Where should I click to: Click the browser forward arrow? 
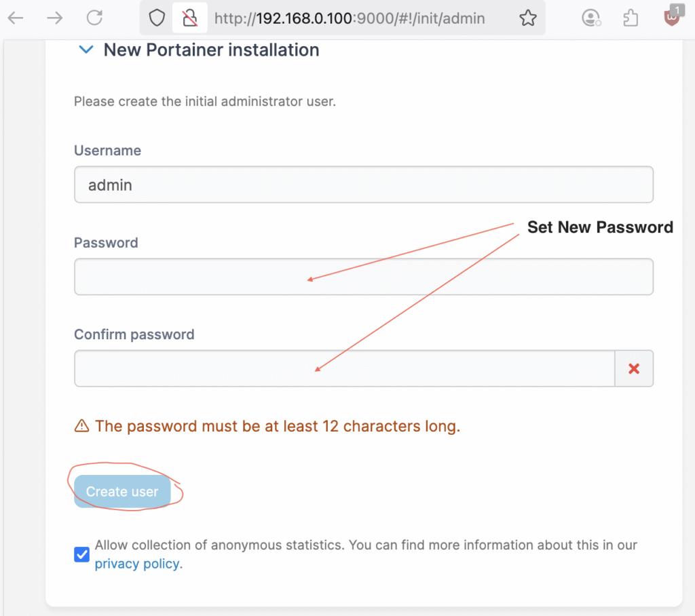(54, 18)
